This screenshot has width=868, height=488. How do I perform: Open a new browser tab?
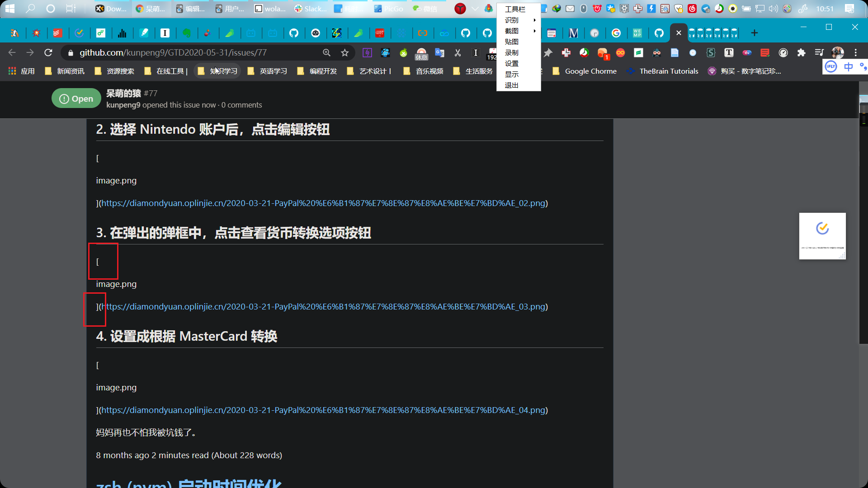coord(754,33)
